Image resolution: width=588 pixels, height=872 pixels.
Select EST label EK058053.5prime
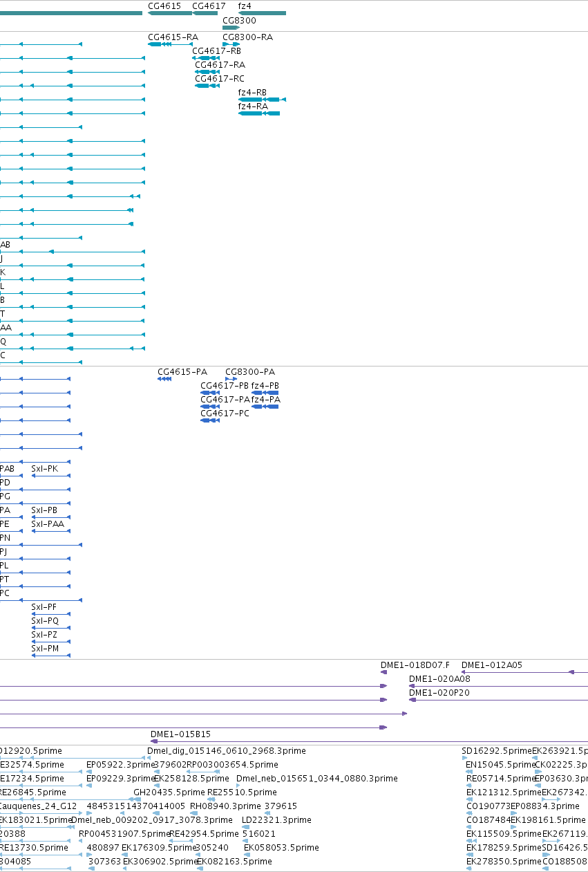(x=281, y=848)
